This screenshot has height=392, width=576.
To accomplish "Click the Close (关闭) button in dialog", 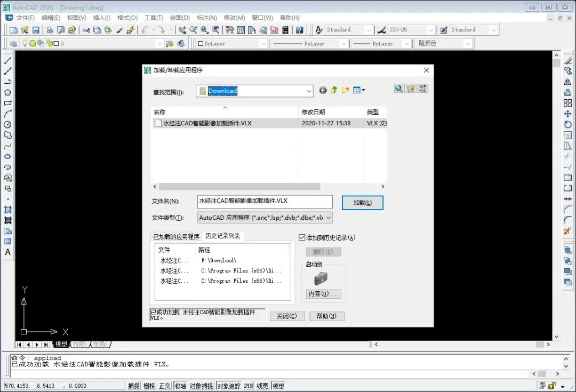I will tap(287, 316).
